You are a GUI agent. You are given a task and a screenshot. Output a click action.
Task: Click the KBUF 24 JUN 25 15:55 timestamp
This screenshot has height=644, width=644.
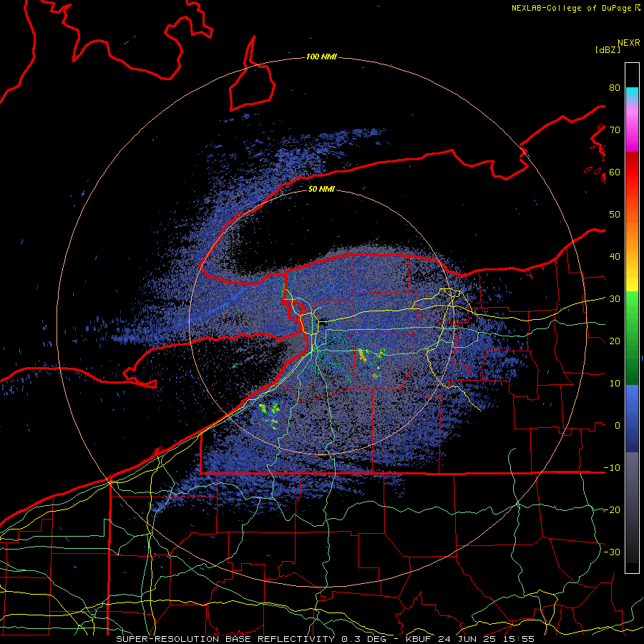[470, 639]
